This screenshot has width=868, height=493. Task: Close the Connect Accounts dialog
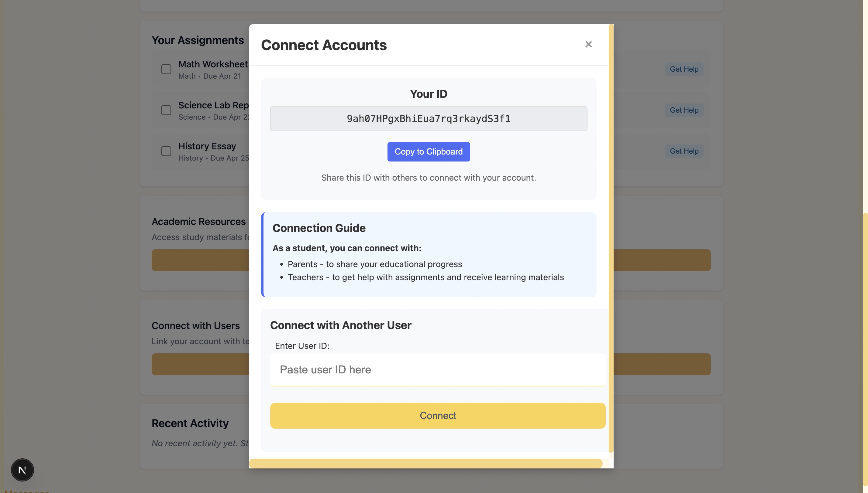click(x=588, y=44)
